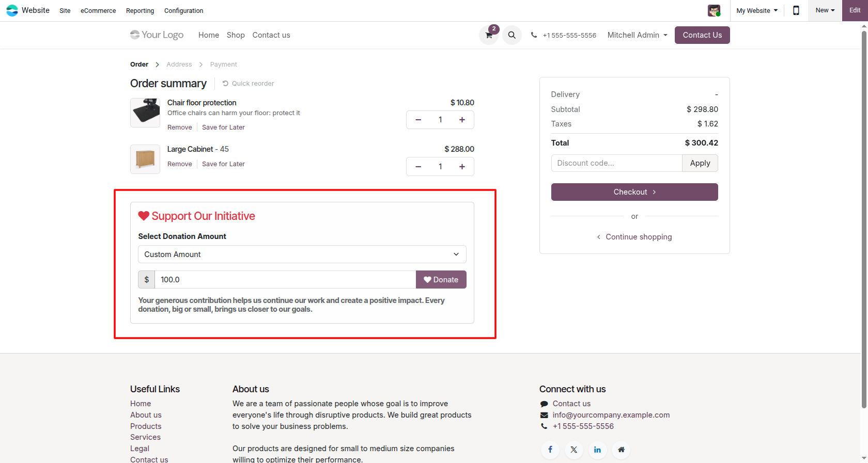
Task: Click the Discount code input field
Action: click(616, 163)
